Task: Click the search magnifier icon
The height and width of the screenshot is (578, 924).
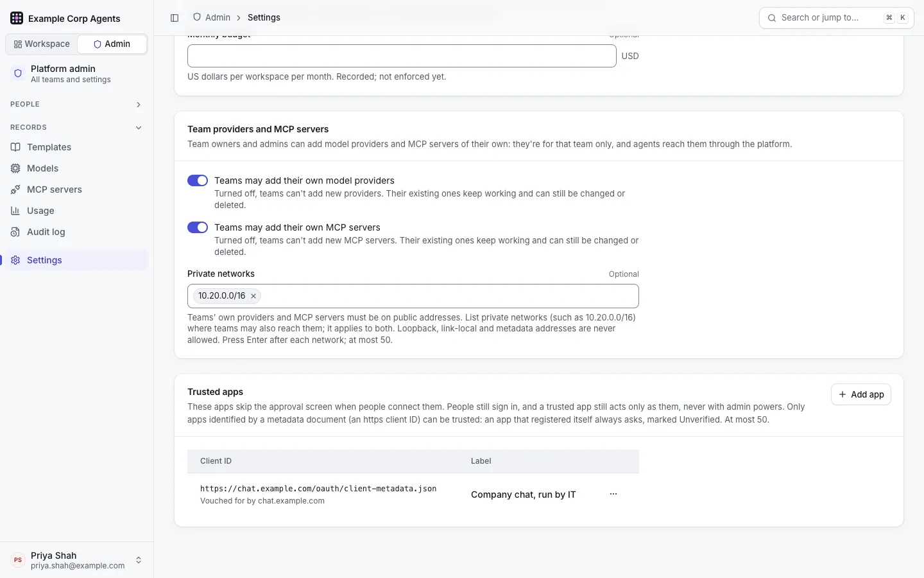Action: tap(772, 18)
